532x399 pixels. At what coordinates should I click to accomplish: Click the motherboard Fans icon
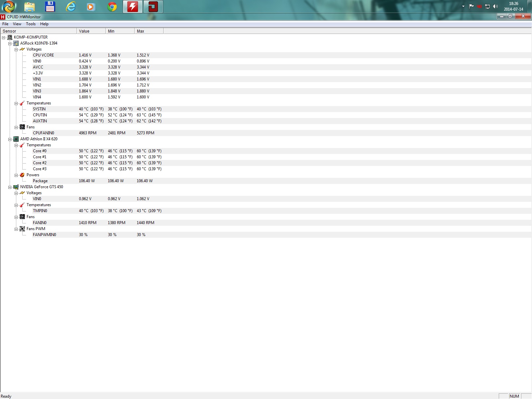[22, 127]
